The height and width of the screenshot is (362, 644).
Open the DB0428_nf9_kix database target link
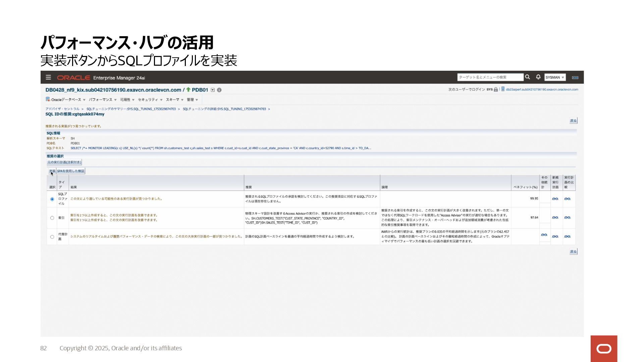(x=113, y=90)
